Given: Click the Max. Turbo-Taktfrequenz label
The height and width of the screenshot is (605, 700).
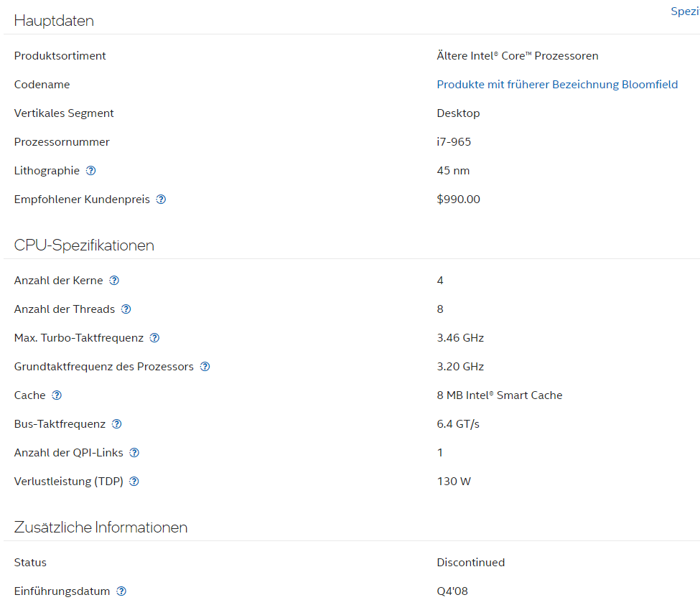Looking at the screenshot, I should (x=78, y=338).
